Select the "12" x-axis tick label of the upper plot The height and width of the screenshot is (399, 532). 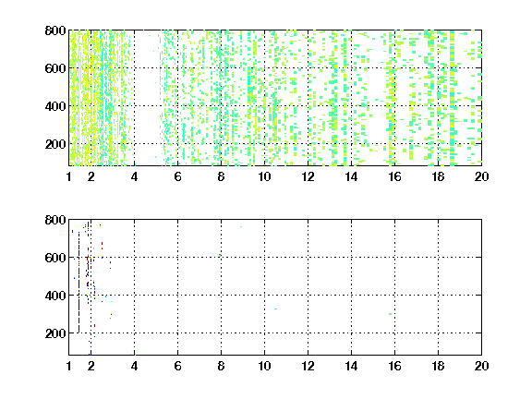click(308, 176)
